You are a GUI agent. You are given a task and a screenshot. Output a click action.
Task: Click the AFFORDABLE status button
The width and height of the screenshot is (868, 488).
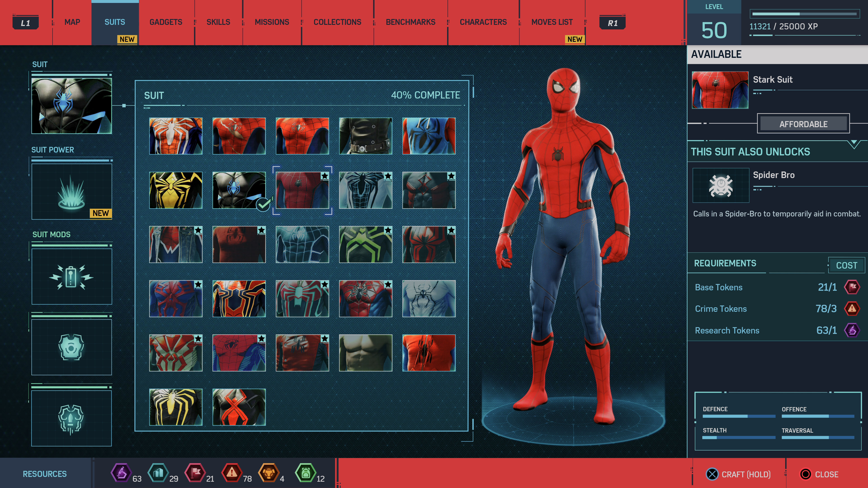803,124
